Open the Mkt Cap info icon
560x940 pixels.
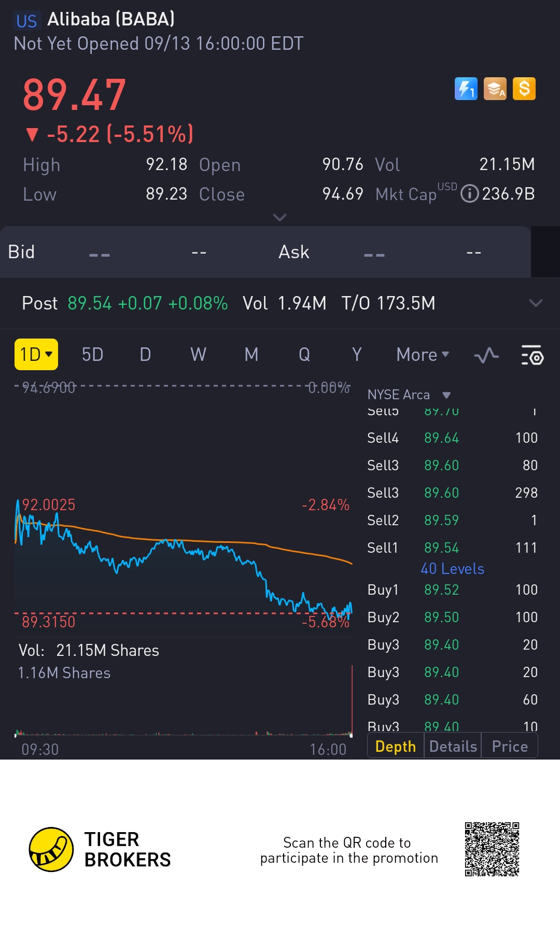pyautogui.click(x=469, y=194)
